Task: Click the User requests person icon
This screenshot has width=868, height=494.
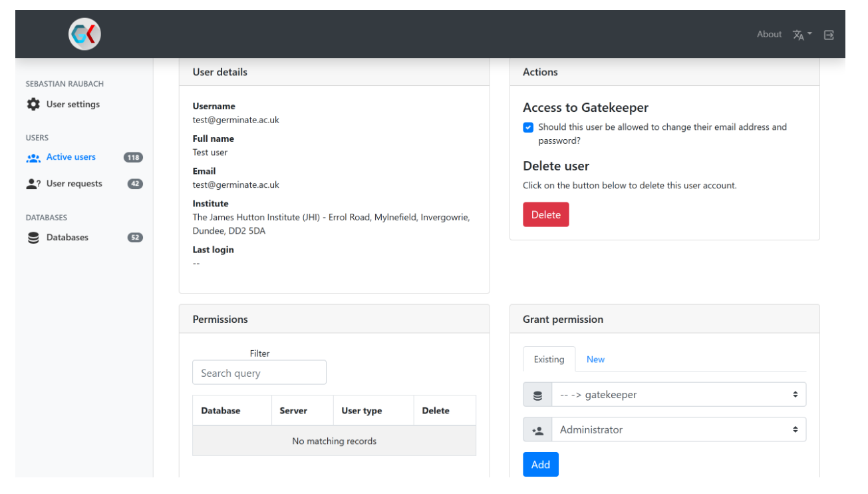Action: point(33,184)
